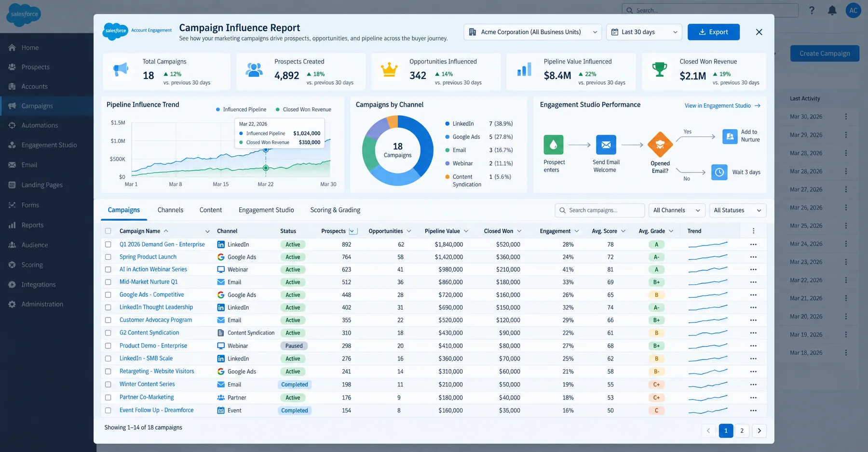Open the Pipeline Value column chevron menu

(466, 231)
